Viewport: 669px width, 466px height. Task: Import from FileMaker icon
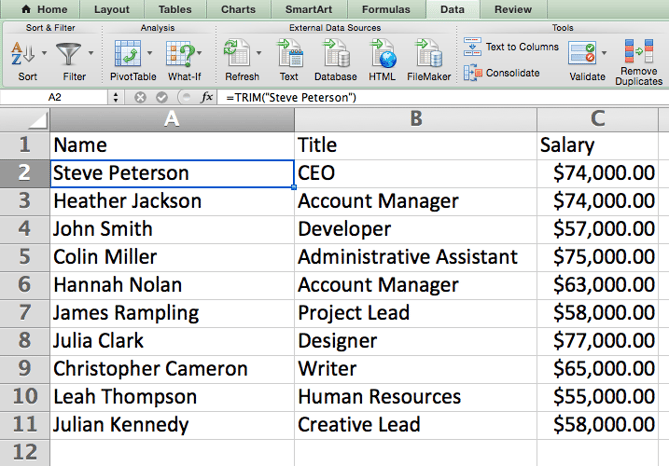click(429, 53)
